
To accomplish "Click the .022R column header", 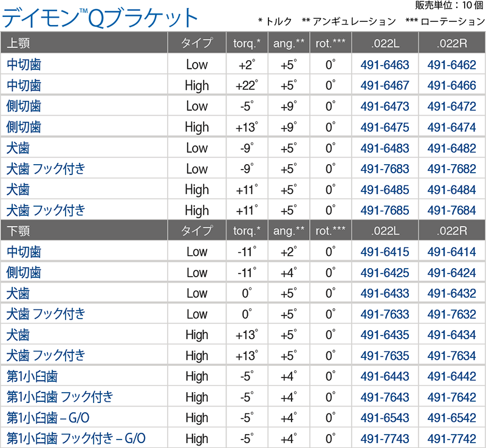I will coord(452,43).
